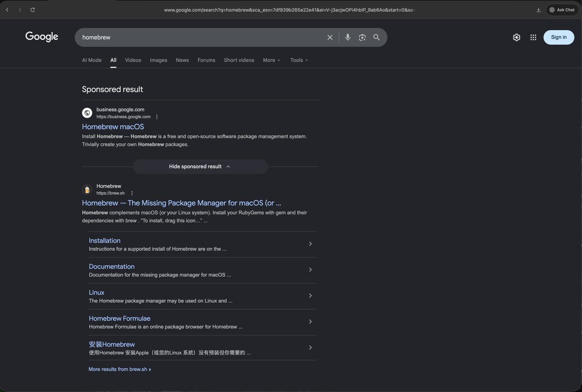Switch to the Short videos tab
The image size is (582, 392).
pyautogui.click(x=239, y=60)
